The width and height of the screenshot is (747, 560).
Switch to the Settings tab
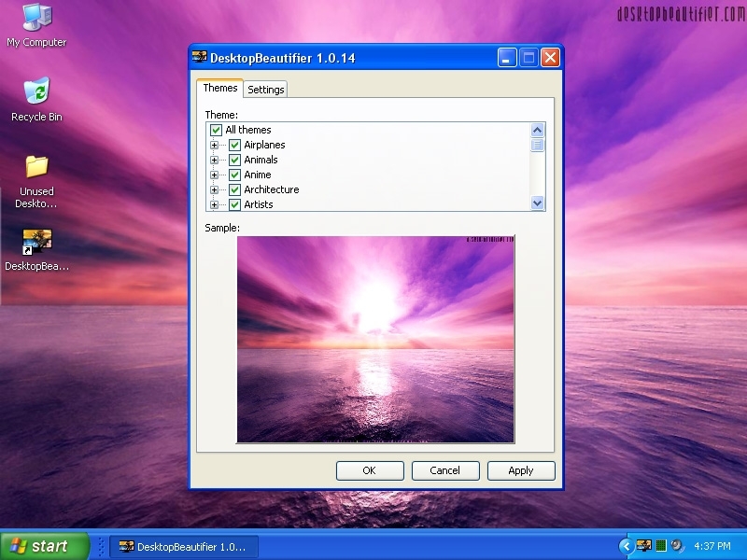coord(265,90)
